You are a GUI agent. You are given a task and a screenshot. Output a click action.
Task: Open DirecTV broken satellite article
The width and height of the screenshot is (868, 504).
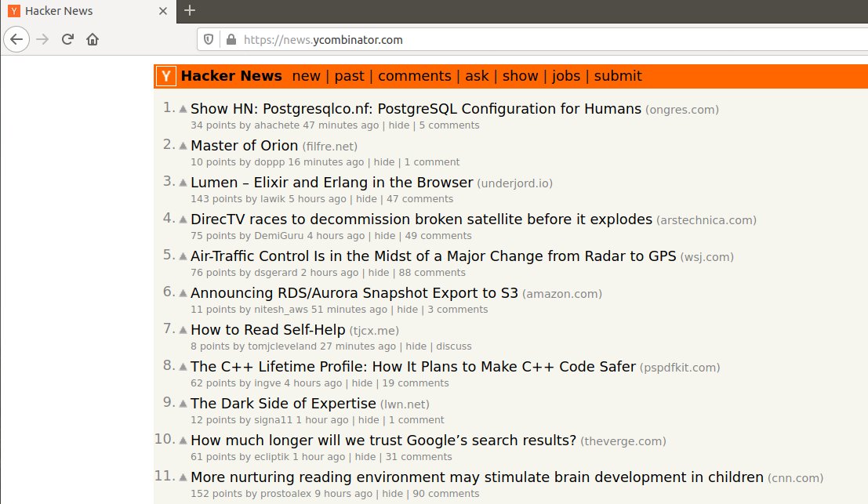[x=421, y=219]
